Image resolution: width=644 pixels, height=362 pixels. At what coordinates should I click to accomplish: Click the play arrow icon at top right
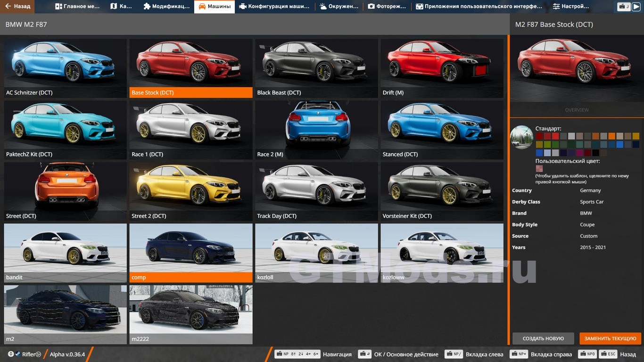[637, 7]
